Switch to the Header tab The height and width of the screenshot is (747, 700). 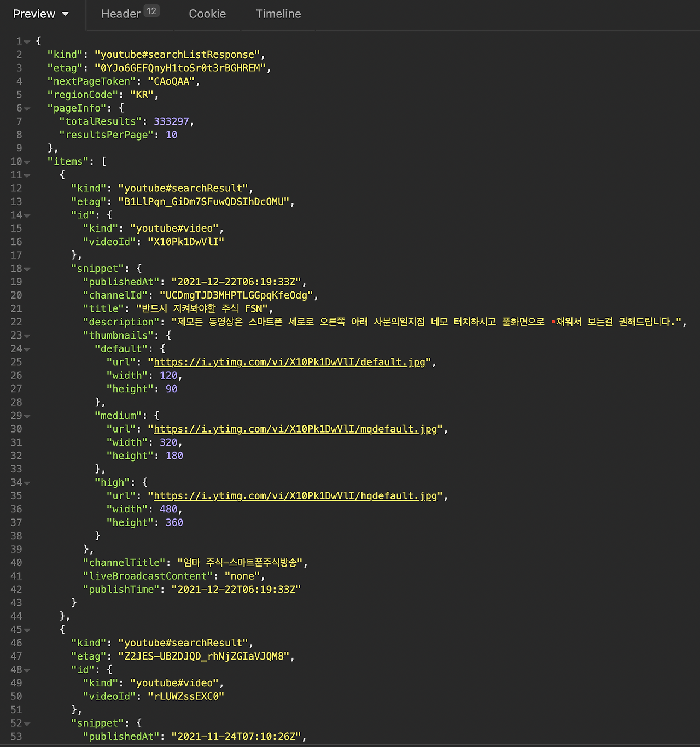[x=130, y=14]
